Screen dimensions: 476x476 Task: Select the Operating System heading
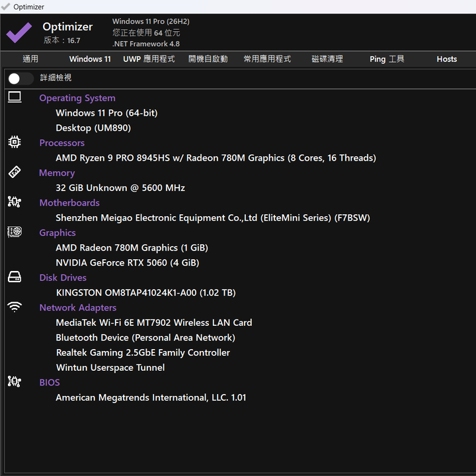(77, 98)
